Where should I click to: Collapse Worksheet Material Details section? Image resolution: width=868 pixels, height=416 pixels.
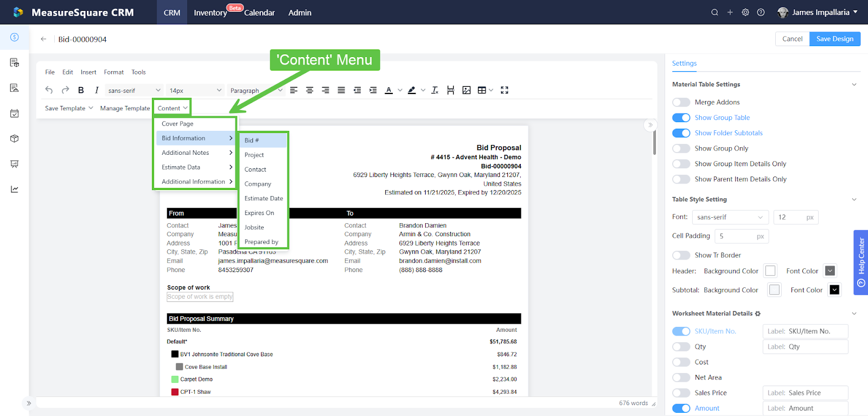(x=854, y=314)
